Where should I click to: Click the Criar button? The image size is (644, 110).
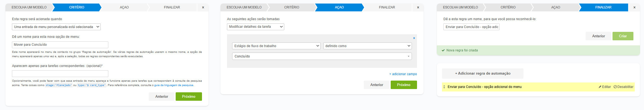623,36
